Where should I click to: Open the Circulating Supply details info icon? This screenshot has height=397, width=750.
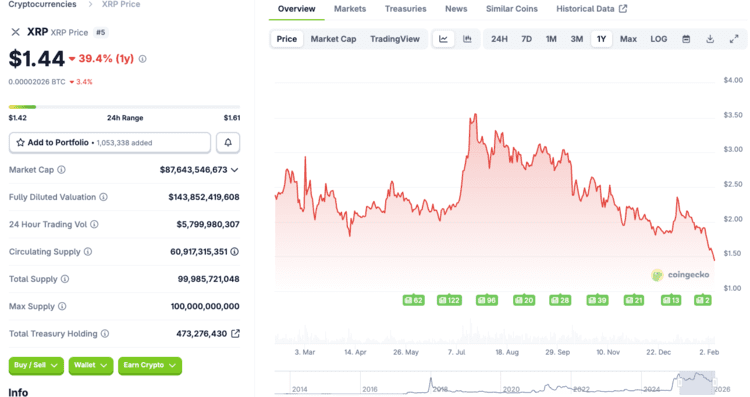pos(234,252)
